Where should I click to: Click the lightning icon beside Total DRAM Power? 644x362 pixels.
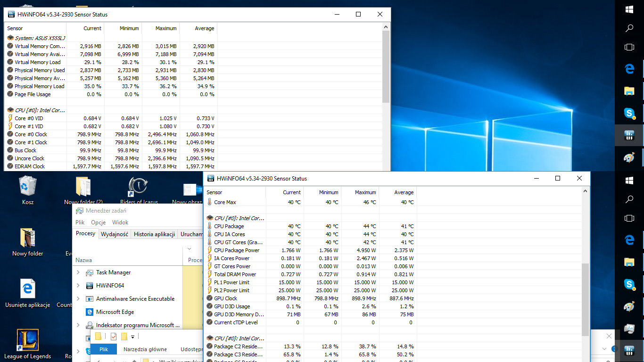click(210, 274)
